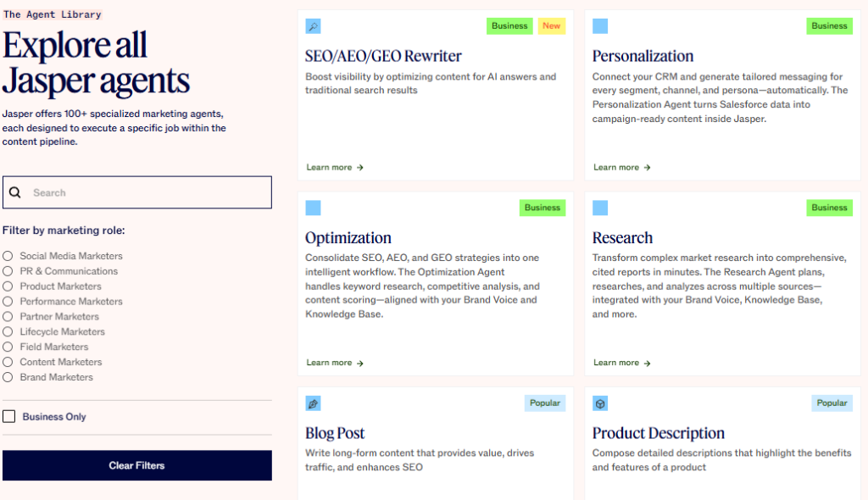Image resolution: width=868 pixels, height=500 pixels.
Task: Click the Research agent card icon
Action: [600, 208]
